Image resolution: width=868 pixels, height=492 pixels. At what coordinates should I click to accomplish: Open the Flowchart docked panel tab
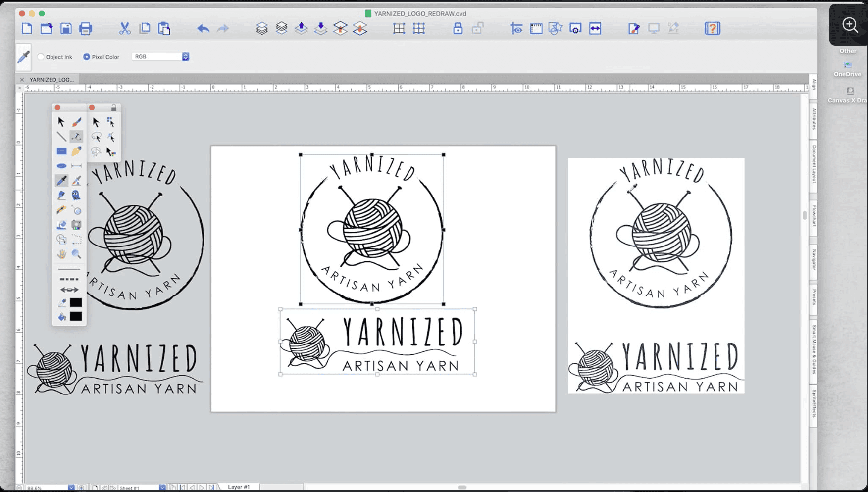point(814,216)
